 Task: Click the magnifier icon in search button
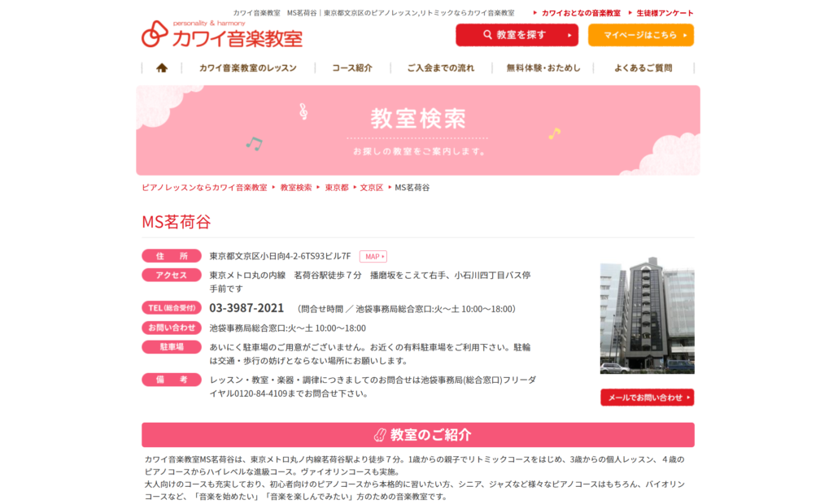tap(487, 34)
